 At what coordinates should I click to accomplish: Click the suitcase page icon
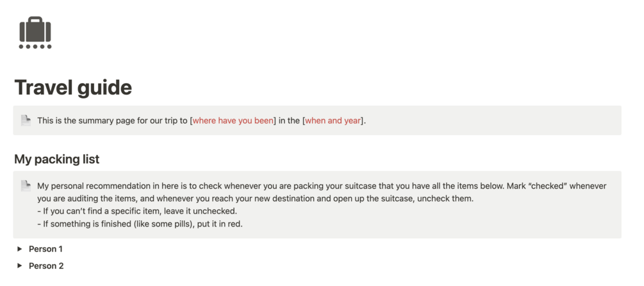point(35,33)
